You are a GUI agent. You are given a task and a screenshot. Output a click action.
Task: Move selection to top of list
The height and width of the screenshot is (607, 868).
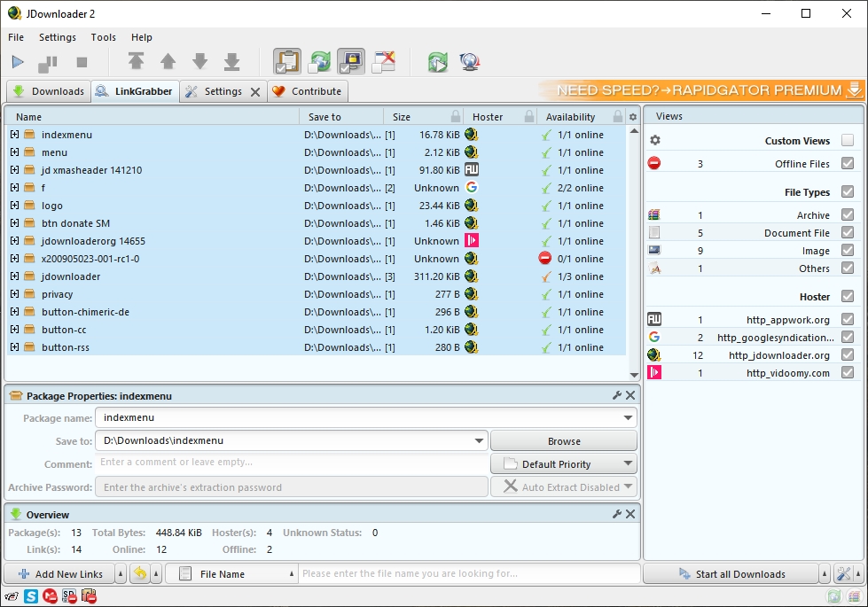[x=137, y=61]
